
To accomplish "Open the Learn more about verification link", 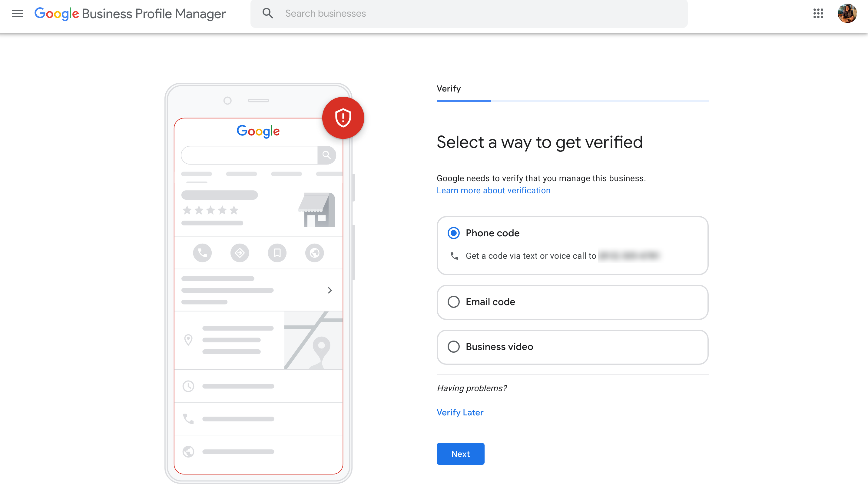I will click(x=493, y=190).
